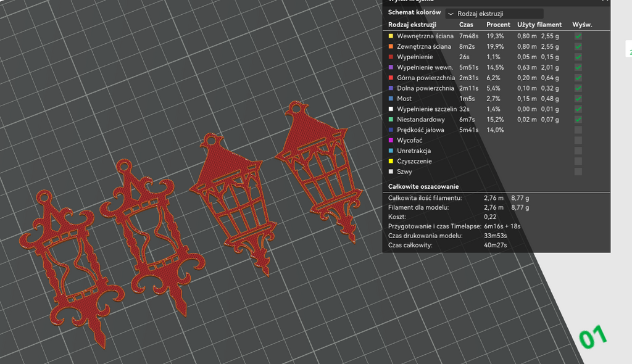Open the Rodzaj ekstruzji color scheme dropdown
The width and height of the screenshot is (632, 364).
point(494,14)
